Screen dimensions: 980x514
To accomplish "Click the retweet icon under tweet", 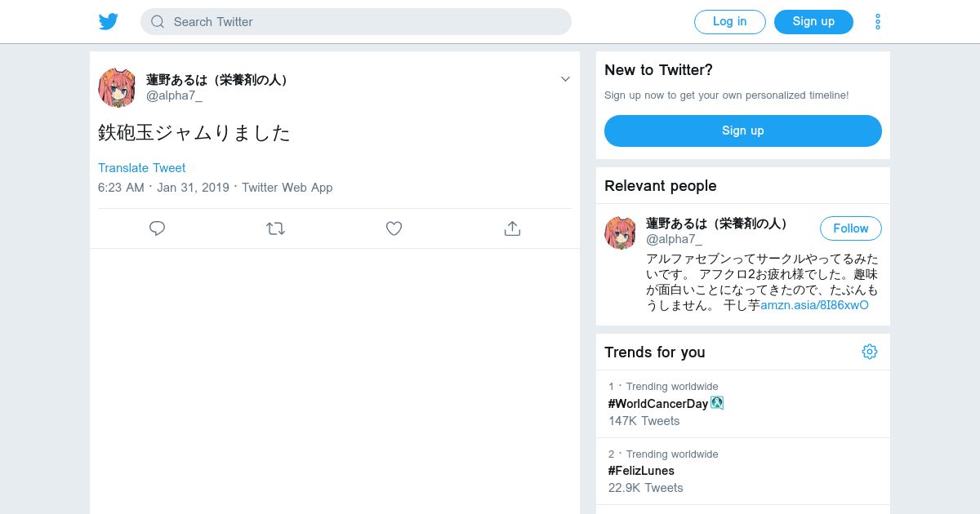I will (275, 228).
